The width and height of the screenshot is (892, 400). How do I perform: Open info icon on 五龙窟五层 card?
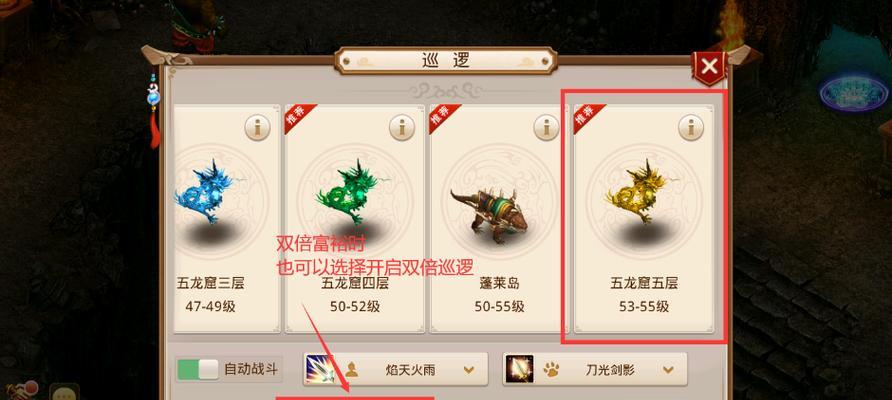tap(691, 128)
